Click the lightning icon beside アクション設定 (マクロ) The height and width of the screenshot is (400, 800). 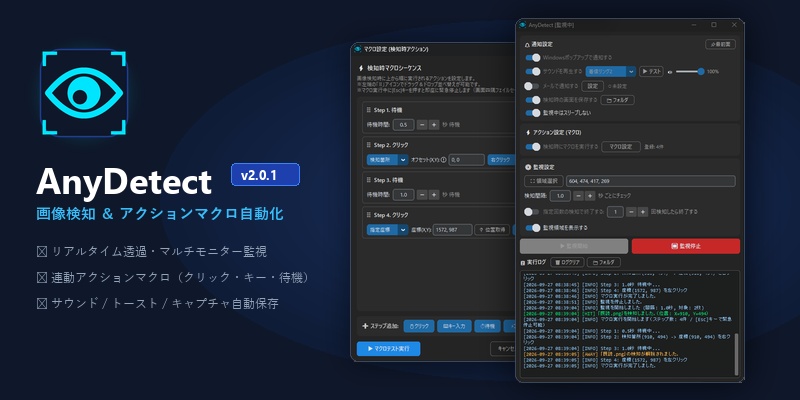pos(528,133)
